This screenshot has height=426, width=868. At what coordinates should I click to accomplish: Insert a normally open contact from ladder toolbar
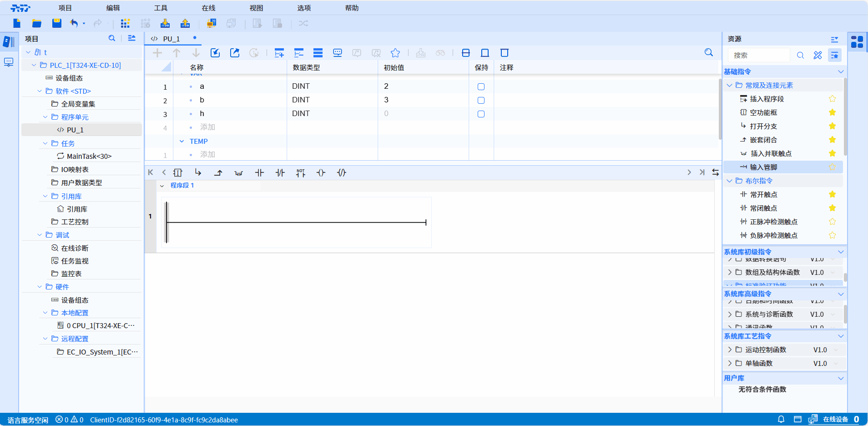[259, 172]
